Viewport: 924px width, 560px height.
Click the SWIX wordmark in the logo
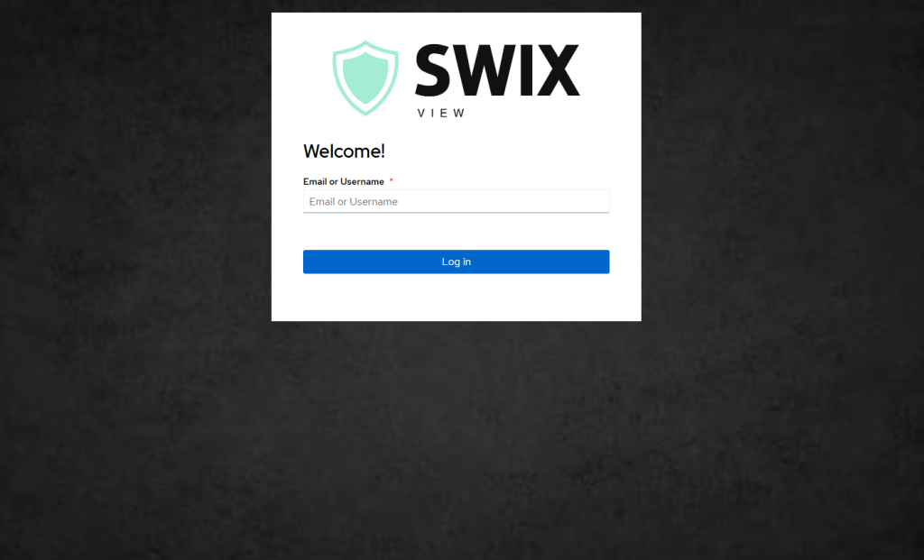(x=497, y=70)
